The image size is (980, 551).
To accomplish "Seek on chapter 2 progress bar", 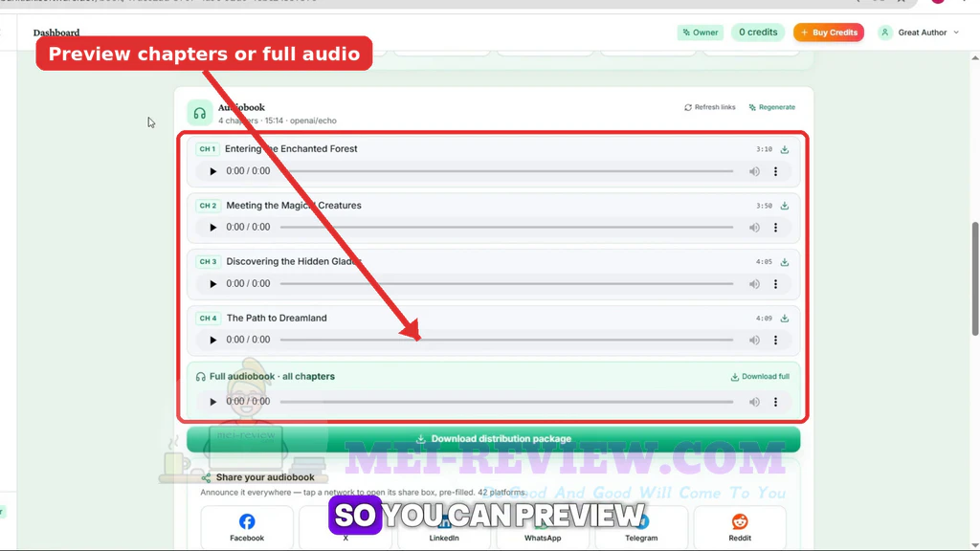I will pos(506,228).
